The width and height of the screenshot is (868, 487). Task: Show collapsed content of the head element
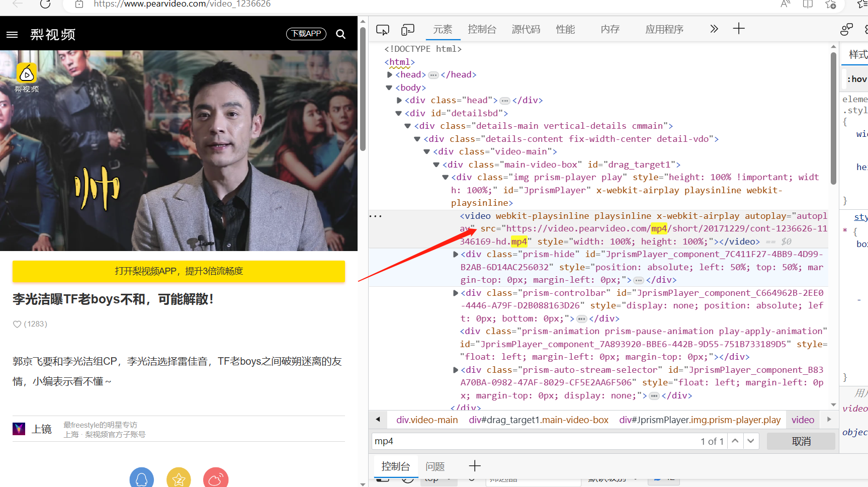click(433, 75)
